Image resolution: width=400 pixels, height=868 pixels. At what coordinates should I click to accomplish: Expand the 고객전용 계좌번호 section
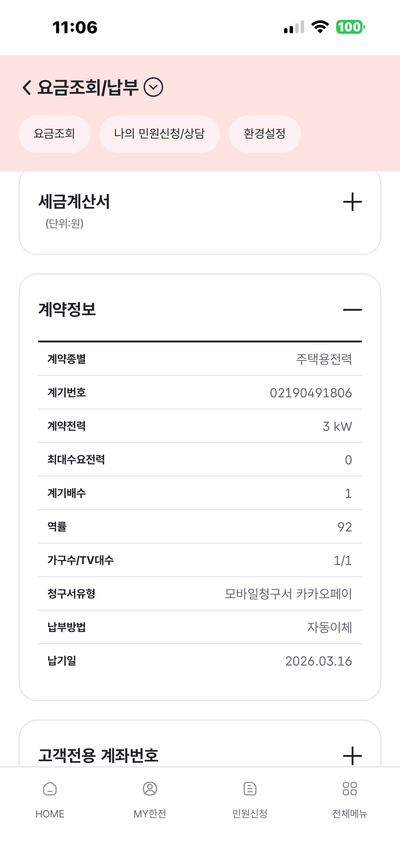tap(352, 755)
